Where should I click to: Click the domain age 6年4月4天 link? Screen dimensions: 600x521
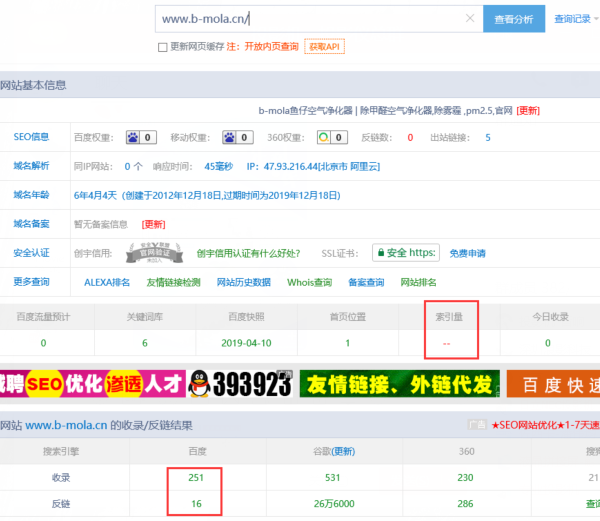point(207,195)
